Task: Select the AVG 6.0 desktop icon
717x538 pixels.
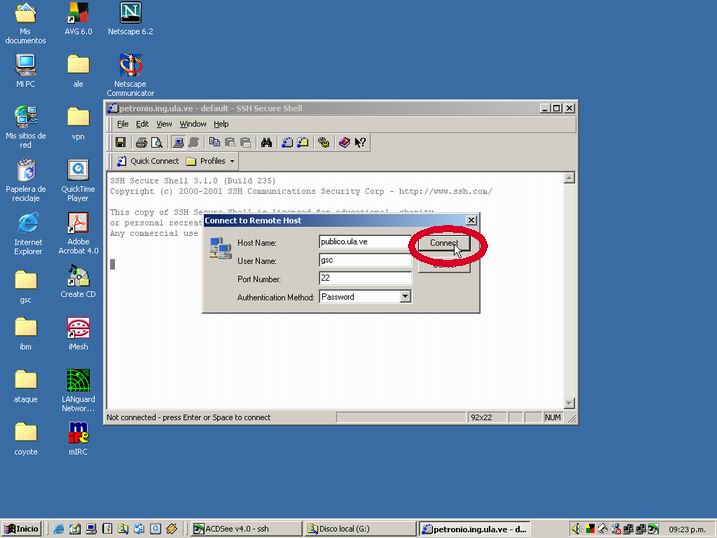Action: 78,19
